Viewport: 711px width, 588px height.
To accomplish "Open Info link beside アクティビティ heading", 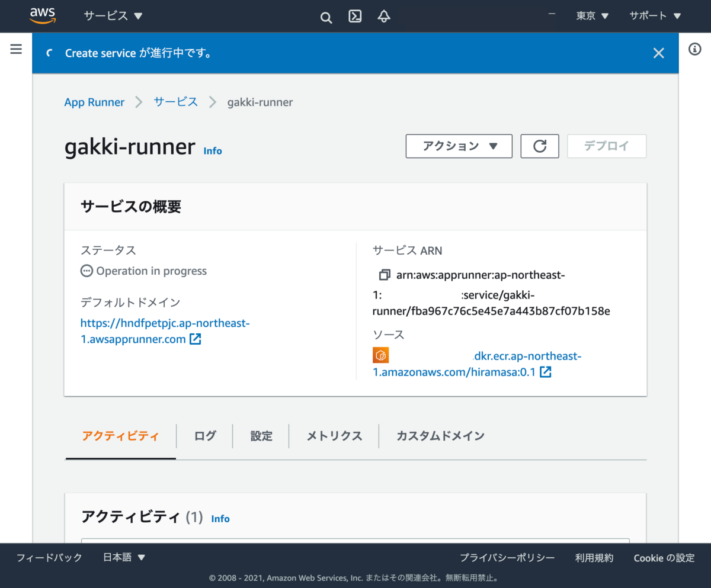I will [220, 519].
